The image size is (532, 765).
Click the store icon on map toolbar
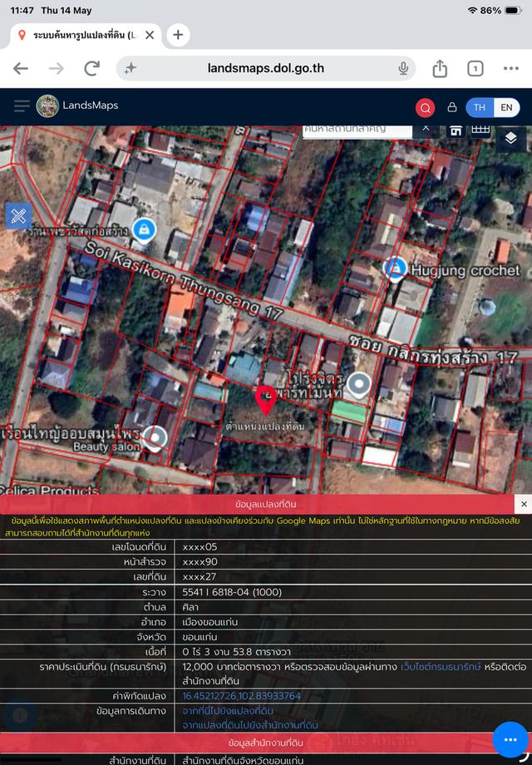click(x=456, y=131)
